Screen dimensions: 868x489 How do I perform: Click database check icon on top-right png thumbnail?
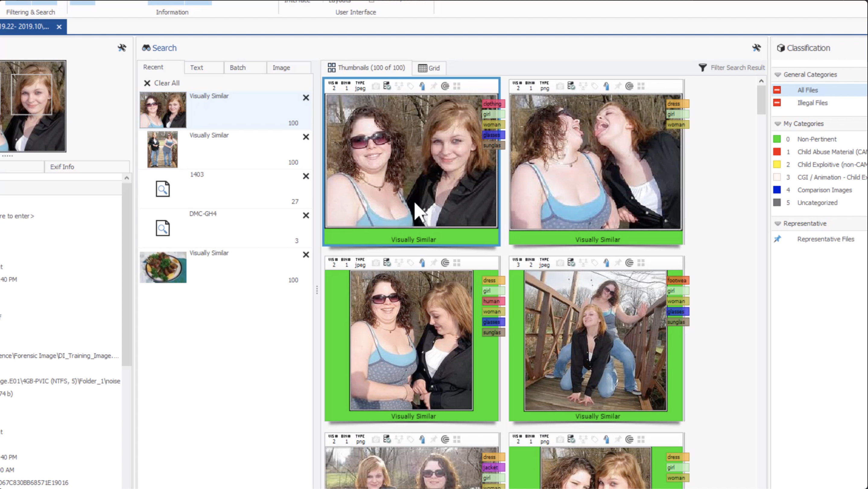571,86
